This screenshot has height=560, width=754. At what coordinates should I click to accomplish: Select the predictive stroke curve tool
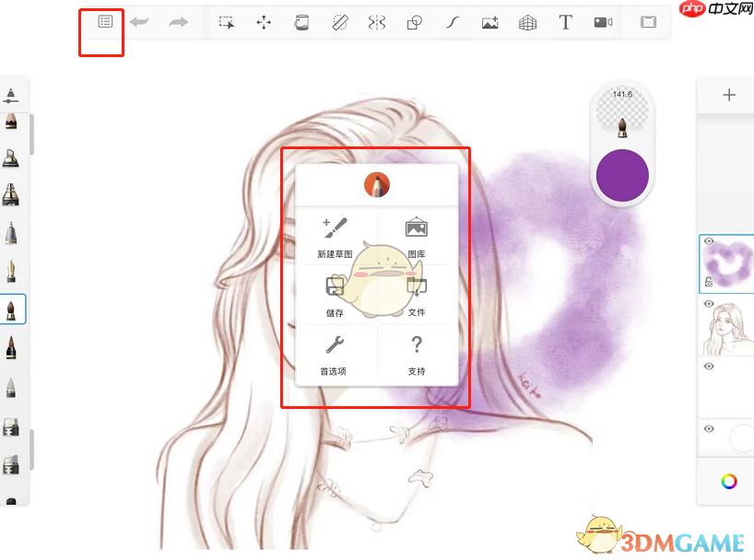tap(452, 22)
